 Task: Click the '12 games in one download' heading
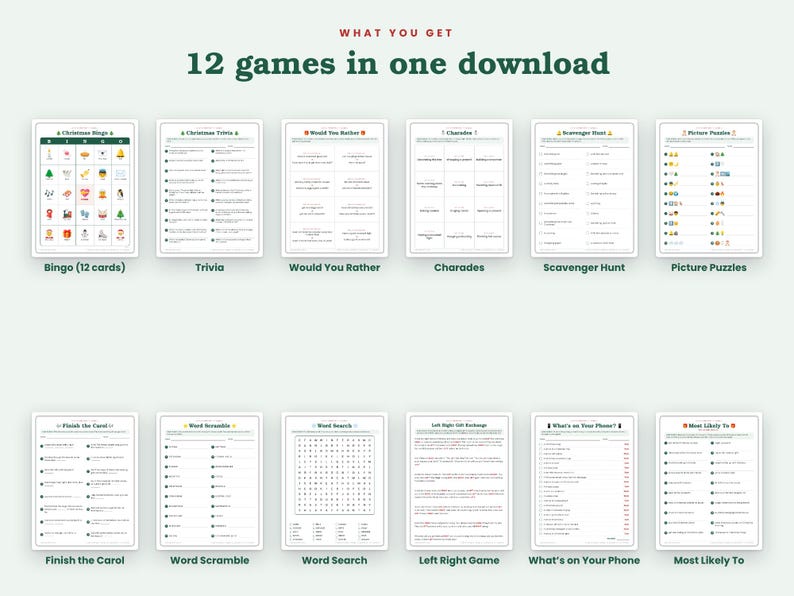point(398,64)
